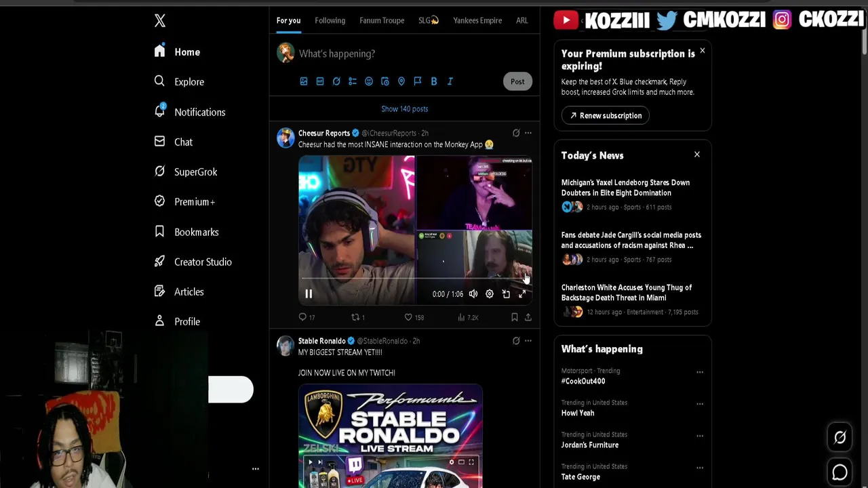Viewport: 868px width, 488px height.
Task: Switch to the ARL tab
Action: [521, 20]
